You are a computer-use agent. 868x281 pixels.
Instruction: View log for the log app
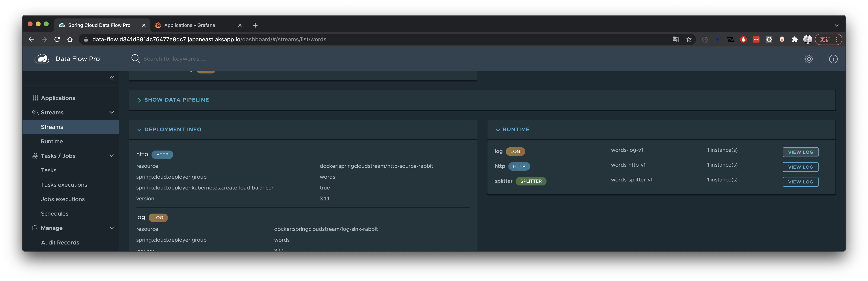(800, 152)
